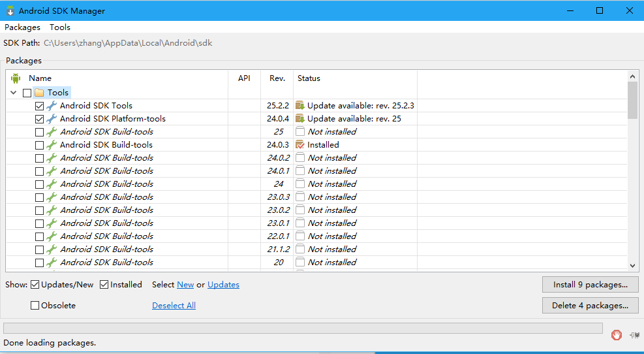Click the scrollbar down arrow

632,266
